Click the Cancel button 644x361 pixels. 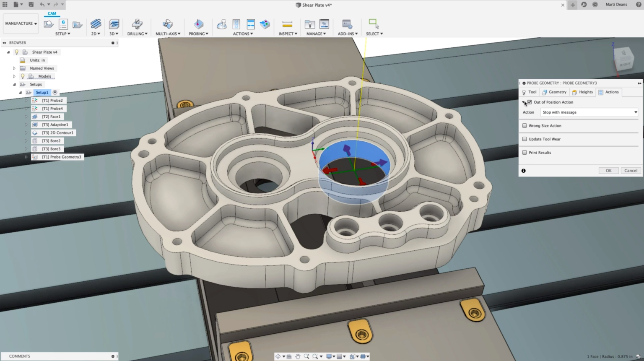[x=631, y=171]
